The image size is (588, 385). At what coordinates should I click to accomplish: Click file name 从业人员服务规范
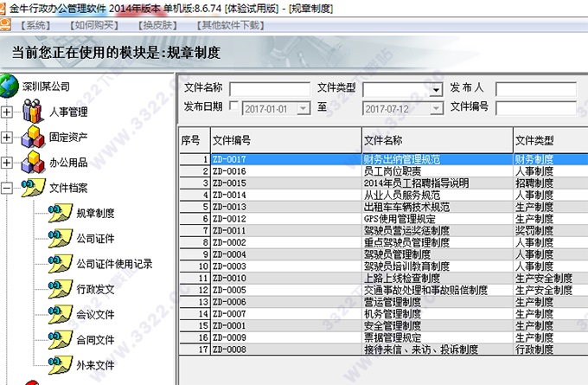(x=402, y=195)
